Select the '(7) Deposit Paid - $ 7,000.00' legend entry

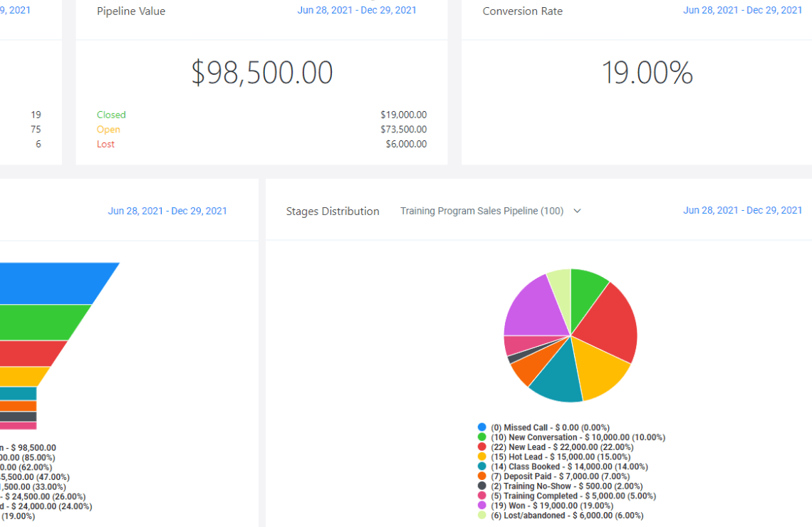click(x=561, y=476)
